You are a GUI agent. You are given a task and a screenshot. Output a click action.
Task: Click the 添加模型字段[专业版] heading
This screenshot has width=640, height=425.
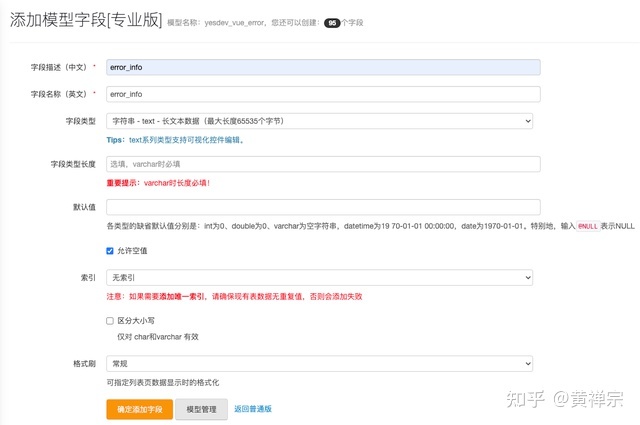(86, 20)
